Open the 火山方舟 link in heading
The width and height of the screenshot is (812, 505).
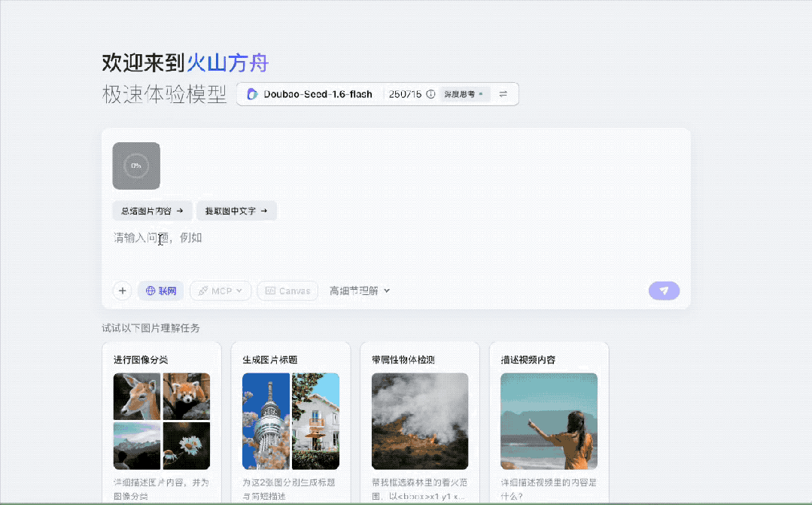tap(227, 62)
